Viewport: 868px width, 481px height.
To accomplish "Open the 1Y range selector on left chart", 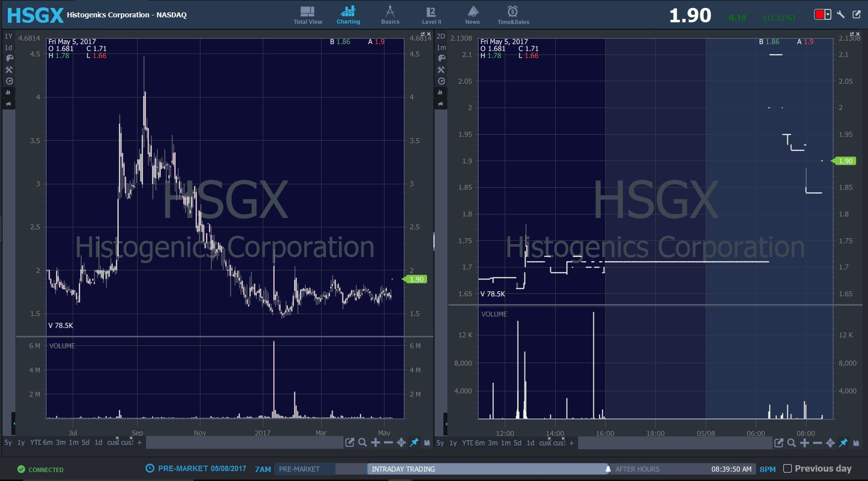I will (x=8, y=36).
